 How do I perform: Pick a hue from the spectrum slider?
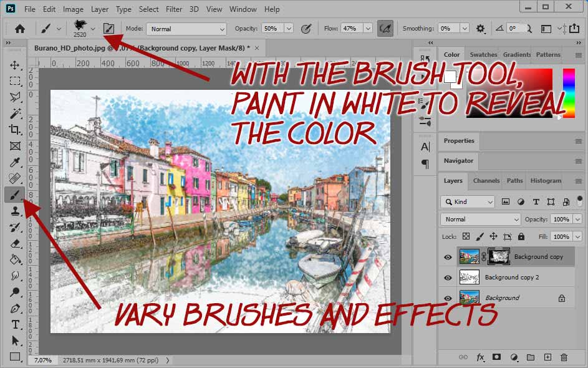pos(569,93)
